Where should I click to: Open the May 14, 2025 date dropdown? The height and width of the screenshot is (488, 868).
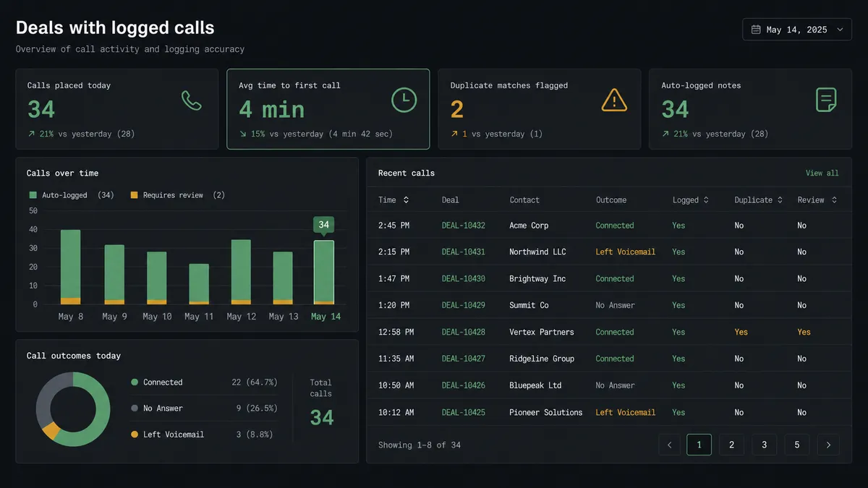(797, 30)
